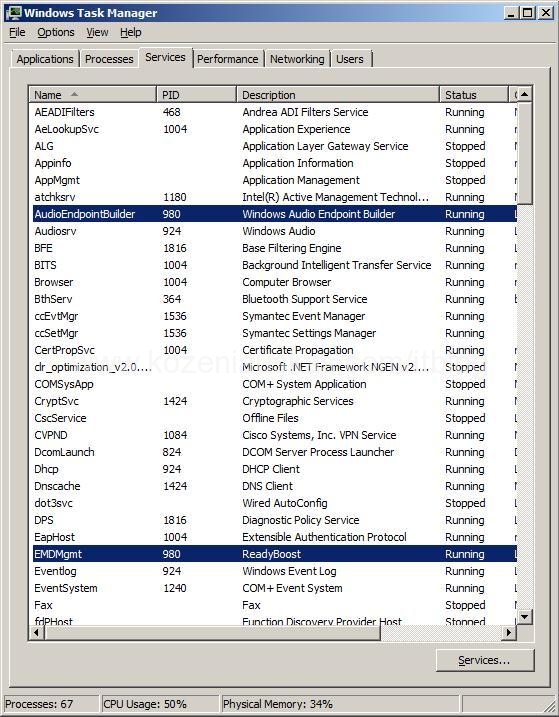Click the Wired AutoConfig description
Screen dimensions: 559x717
(285, 503)
